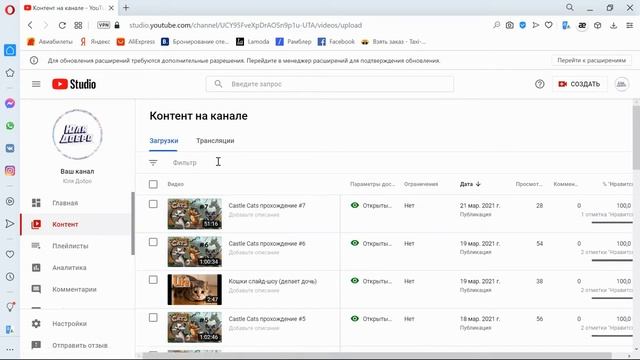Open history clock icon in sidebar
Screen dimensions: 640x360
click(10, 277)
